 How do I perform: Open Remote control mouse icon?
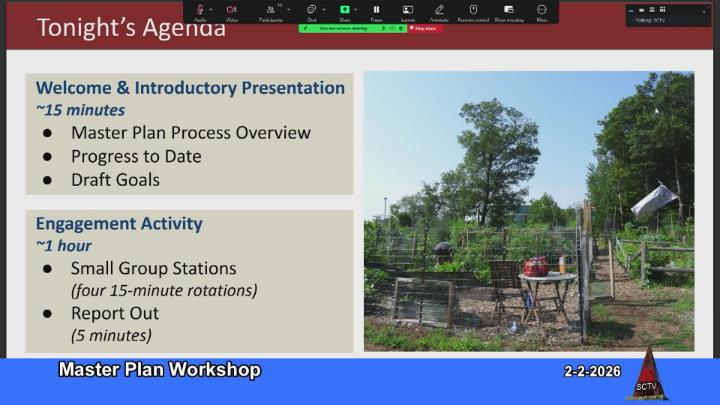click(x=473, y=10)
